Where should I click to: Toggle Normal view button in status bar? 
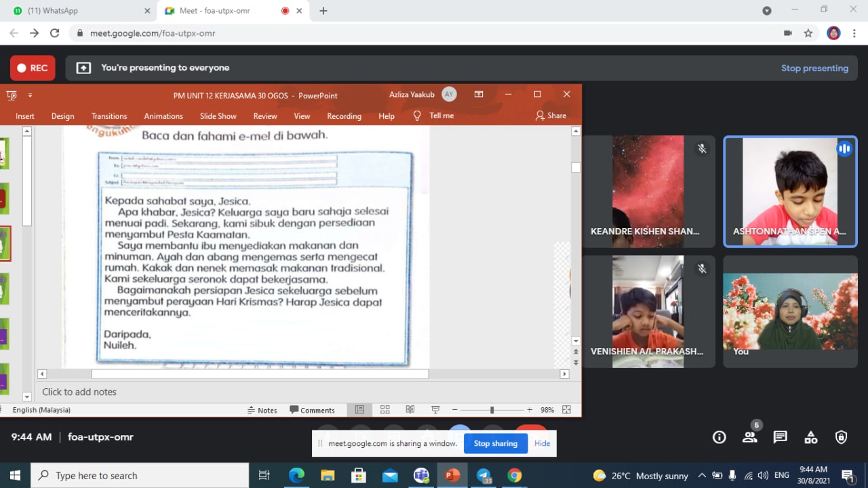coord(359,410)
